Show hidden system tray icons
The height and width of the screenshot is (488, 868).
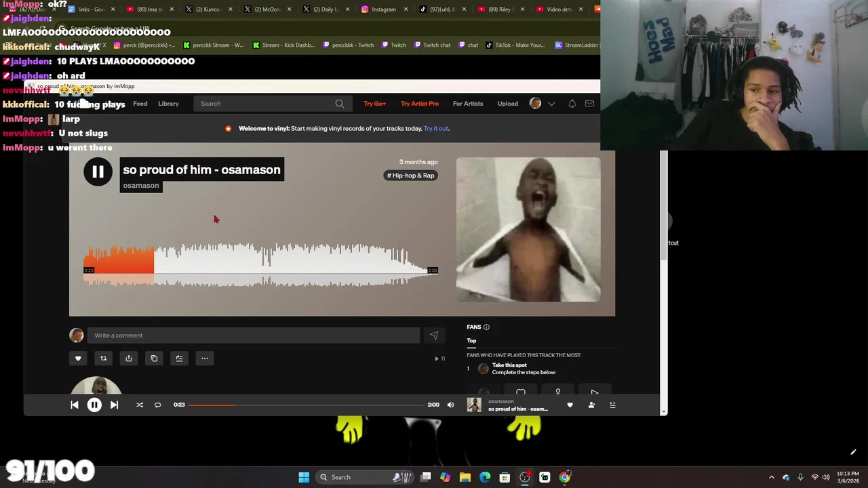pyautogui.click(x=771, y=477)
